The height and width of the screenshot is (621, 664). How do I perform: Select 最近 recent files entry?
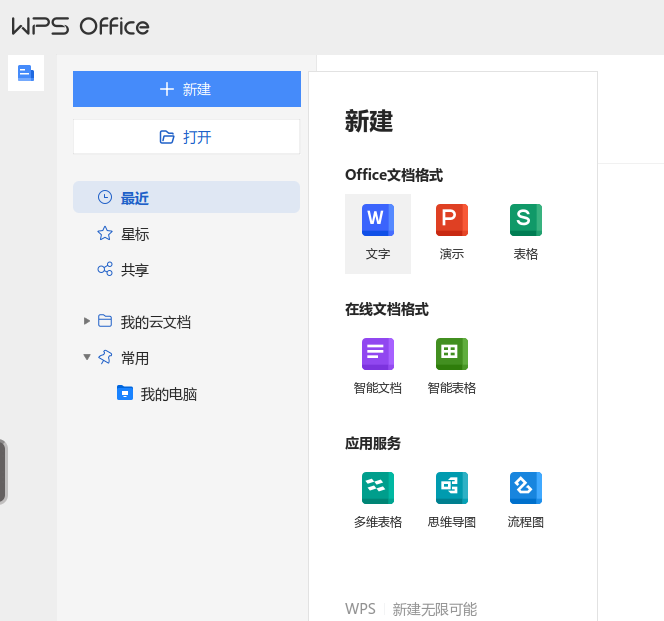[x=186, y=197]
